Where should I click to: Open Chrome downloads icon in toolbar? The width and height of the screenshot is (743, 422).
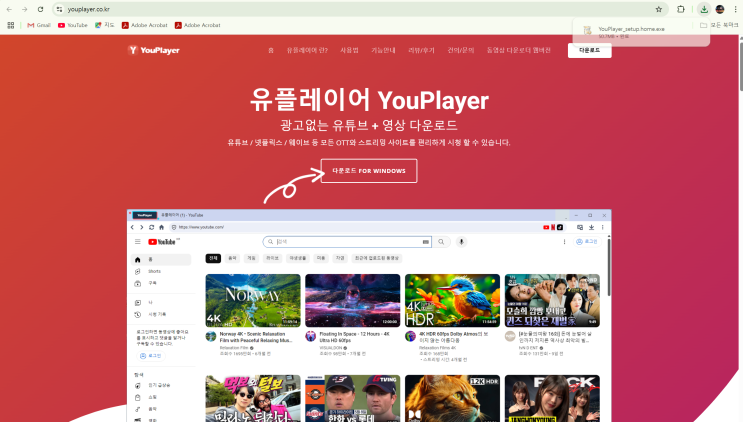click(704, 9)
